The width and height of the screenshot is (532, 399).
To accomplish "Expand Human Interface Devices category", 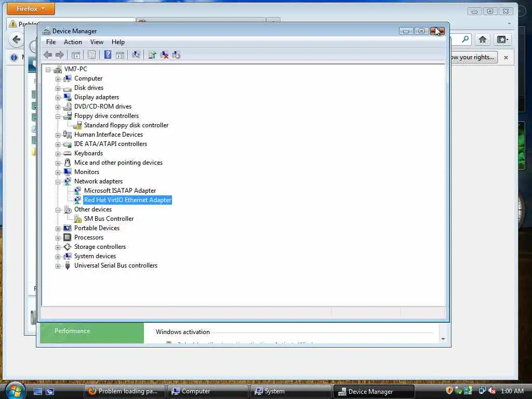I will point(58,135).
